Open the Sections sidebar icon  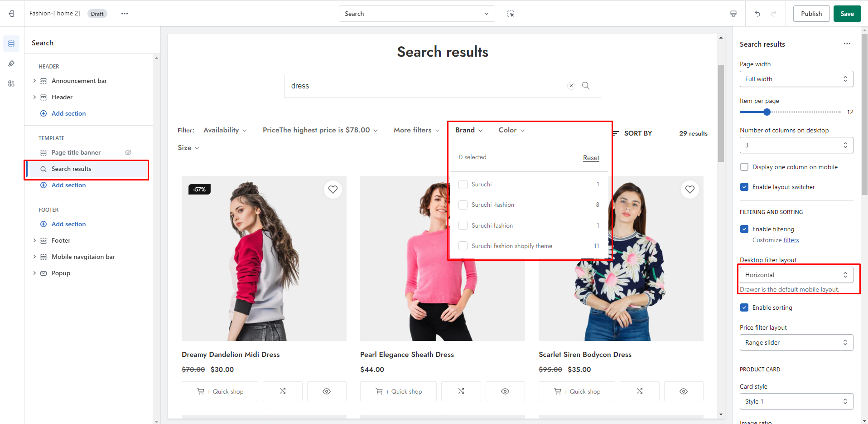[11, 44]
